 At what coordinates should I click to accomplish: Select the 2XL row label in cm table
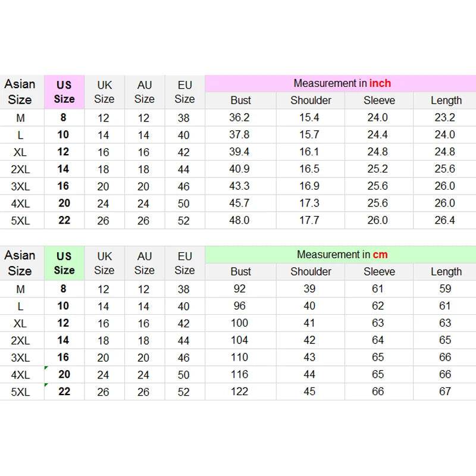coord(21,340)
